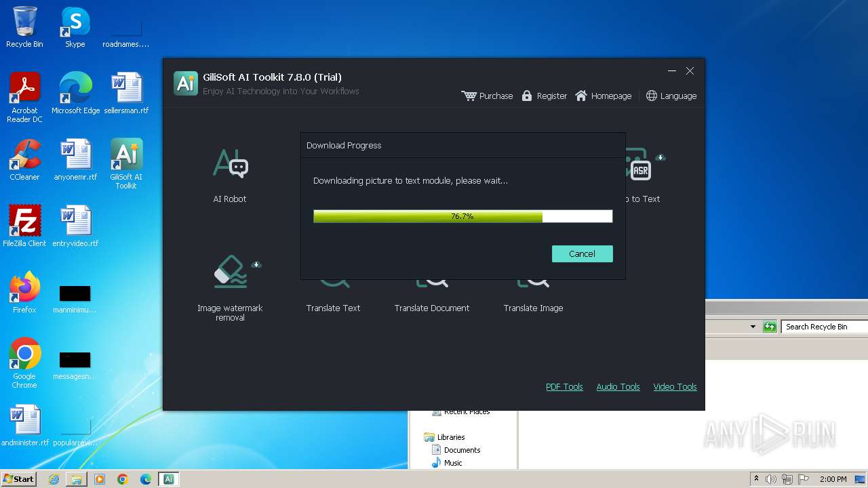The height and width of the screenshot is (488, 868).
Task: Open the Microsoft Edge desktop shortcut
Action: [x=75, y=93]
